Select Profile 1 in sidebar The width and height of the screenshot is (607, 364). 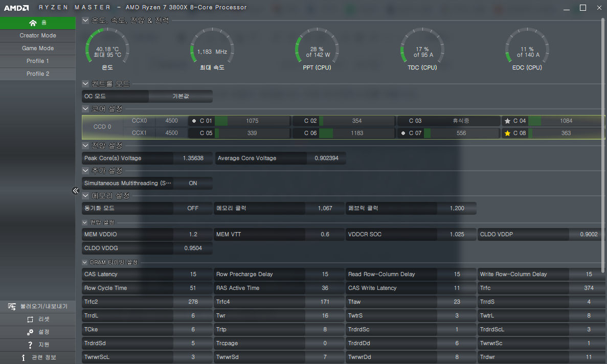pos(37,61)
